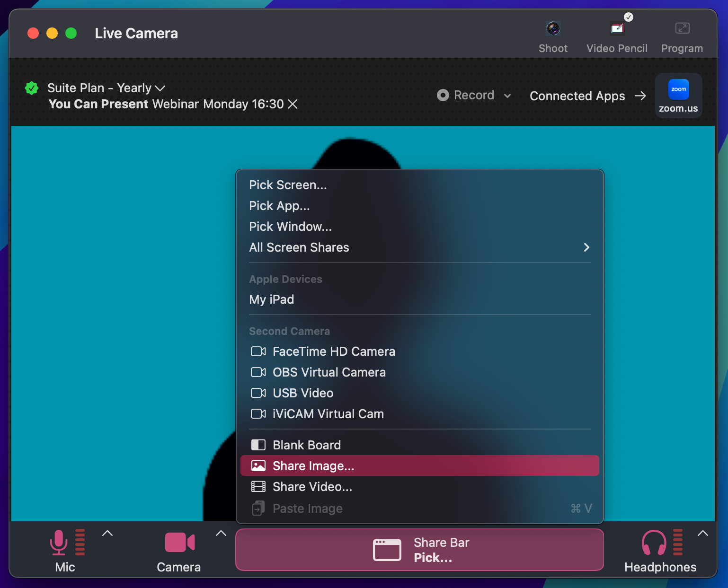Click the Connected Apps arrow
This screenshot has width=728, height=588.
640,96
